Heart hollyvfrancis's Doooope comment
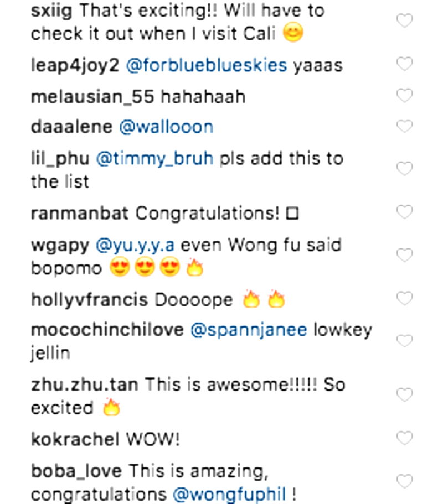443x504 pixels. [x=404, y=299]
